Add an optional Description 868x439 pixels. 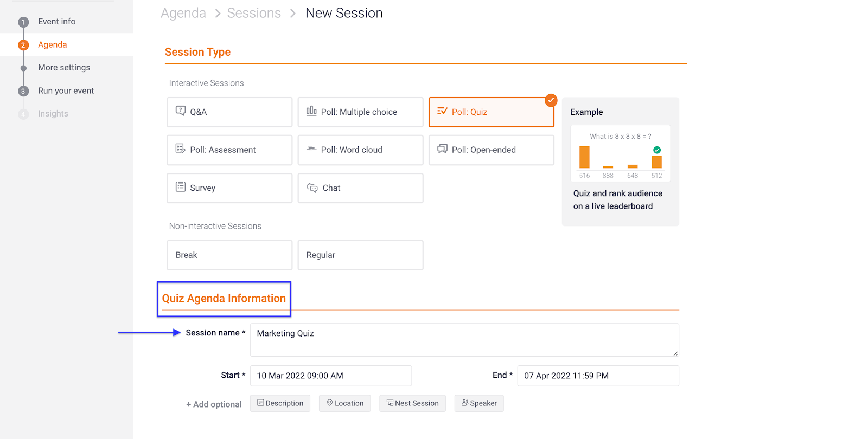tap(280, 403)
